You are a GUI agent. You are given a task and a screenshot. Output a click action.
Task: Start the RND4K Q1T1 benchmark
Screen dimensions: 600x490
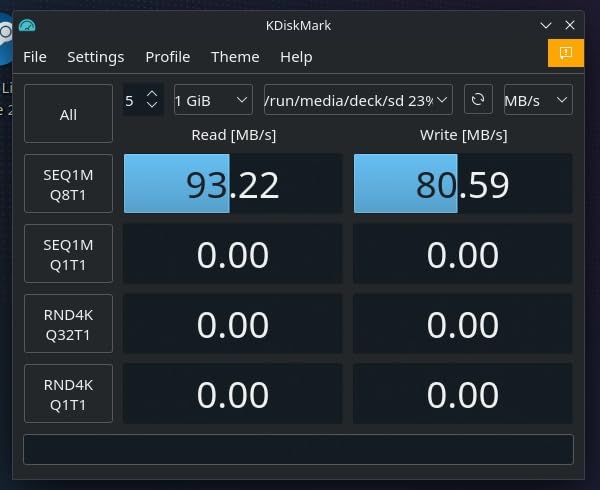point(68,394)
